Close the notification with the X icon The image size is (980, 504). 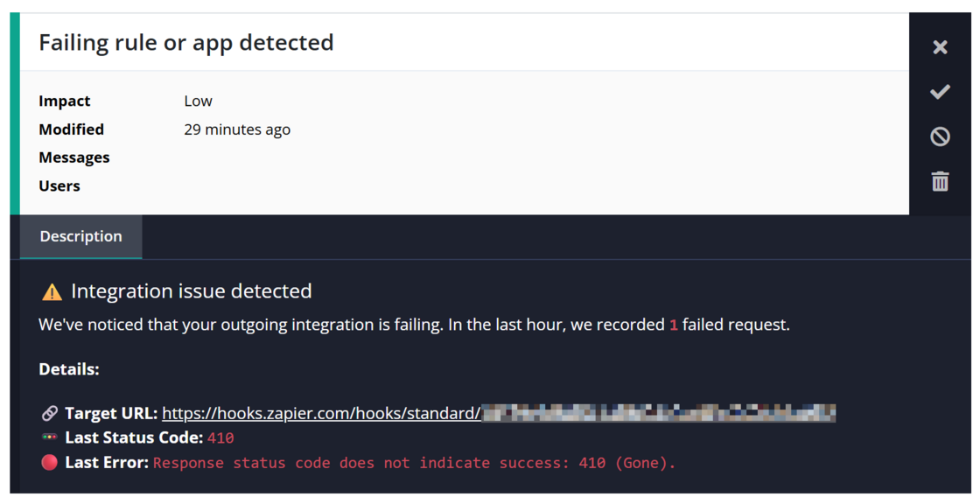point(940,47)
